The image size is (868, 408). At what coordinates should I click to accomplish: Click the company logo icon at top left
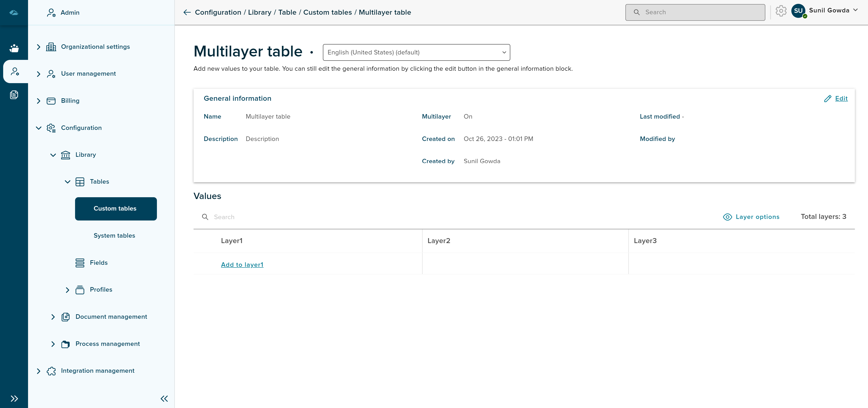pyautogui.click(x=14, y=12)
